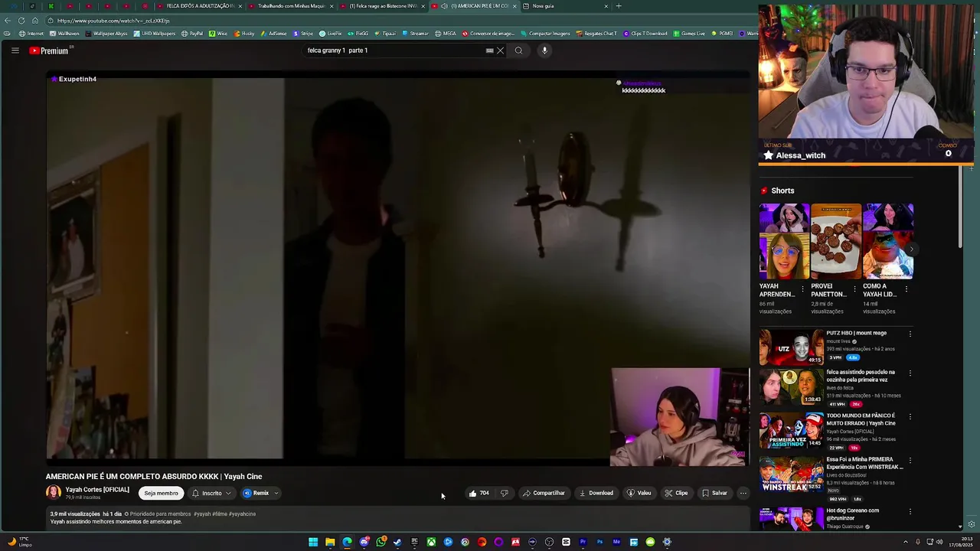
Task: Open options for Hot dog Coreano video
Action: click(x=910, y=511)
